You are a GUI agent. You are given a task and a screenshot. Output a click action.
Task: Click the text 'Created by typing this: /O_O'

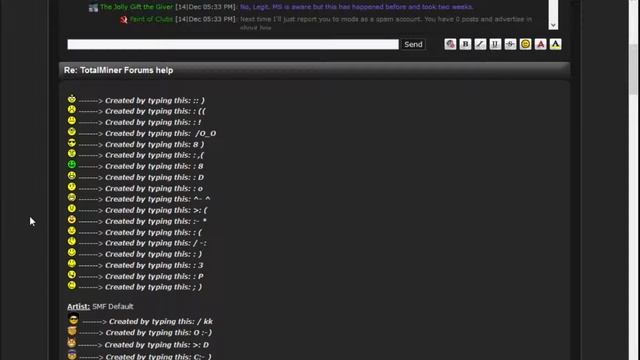(x=161, y=133)
